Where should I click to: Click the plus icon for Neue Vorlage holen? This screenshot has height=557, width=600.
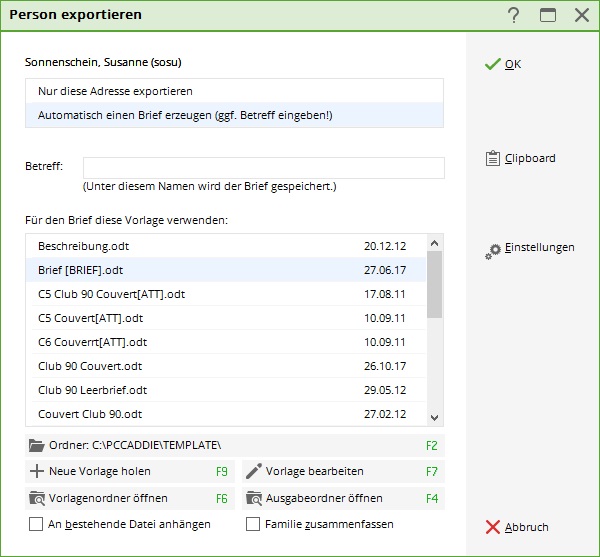(x=37, y=471)
